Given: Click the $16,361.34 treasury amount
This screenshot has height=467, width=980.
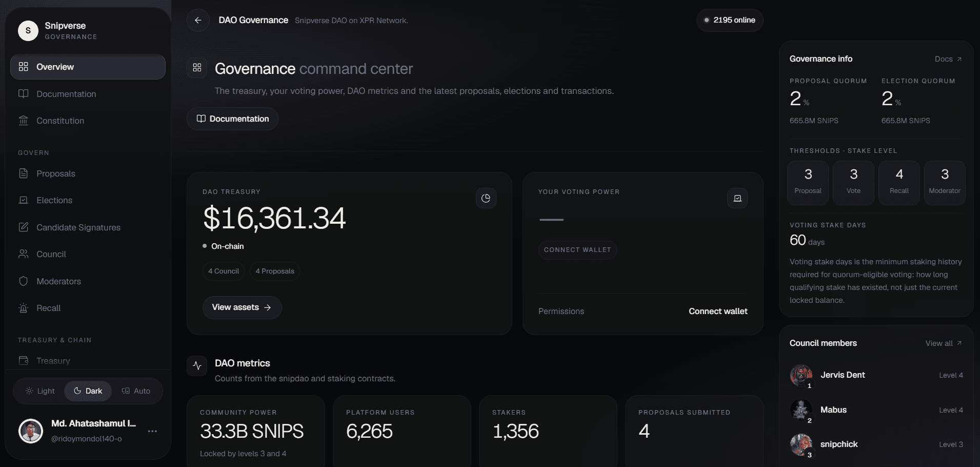Looking at the screenshot, I should click(x=274, y=218).
